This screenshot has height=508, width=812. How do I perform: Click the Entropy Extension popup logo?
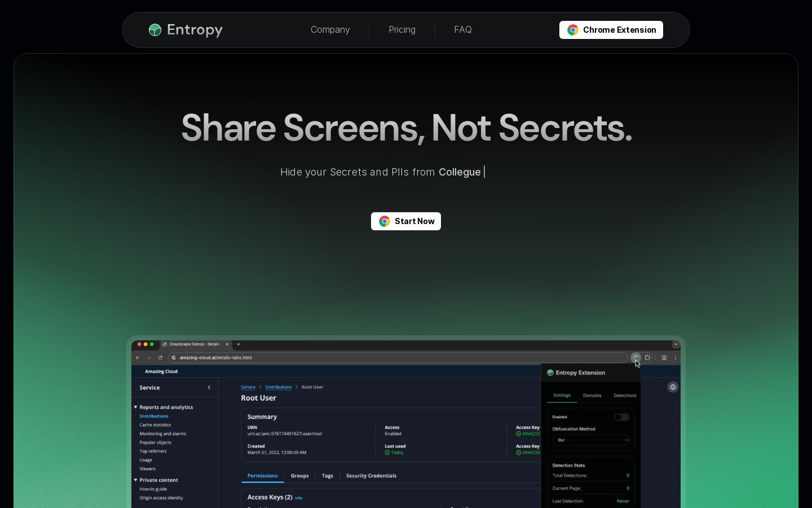tap(550, 373)
